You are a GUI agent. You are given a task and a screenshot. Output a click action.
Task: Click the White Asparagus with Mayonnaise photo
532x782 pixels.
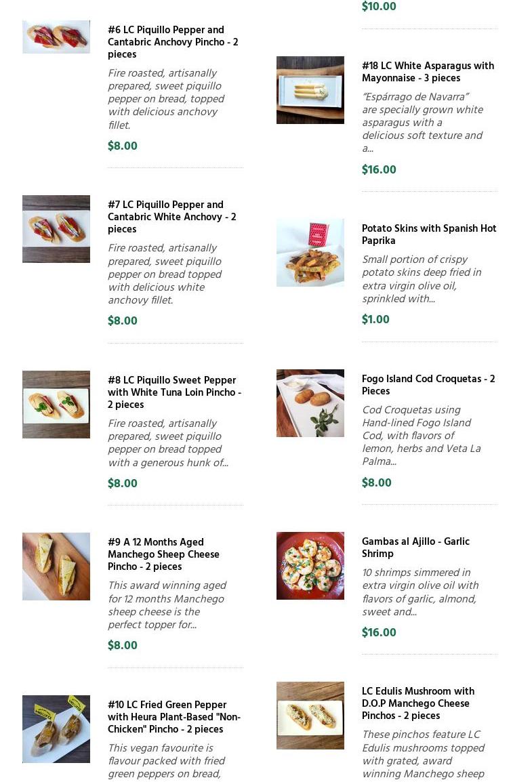310,90
